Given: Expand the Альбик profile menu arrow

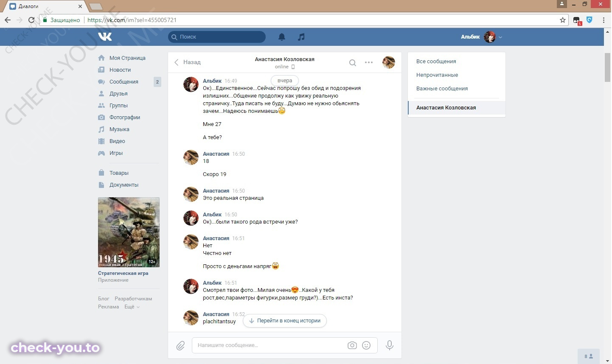Looking at the screenshot, I should tap(500, 37).
